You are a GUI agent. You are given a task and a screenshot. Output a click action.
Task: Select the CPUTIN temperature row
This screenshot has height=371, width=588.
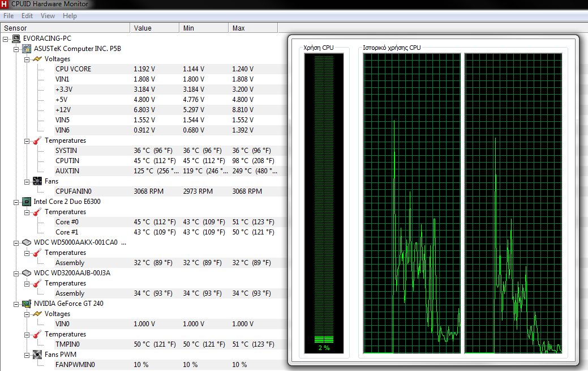click(170, 161)
